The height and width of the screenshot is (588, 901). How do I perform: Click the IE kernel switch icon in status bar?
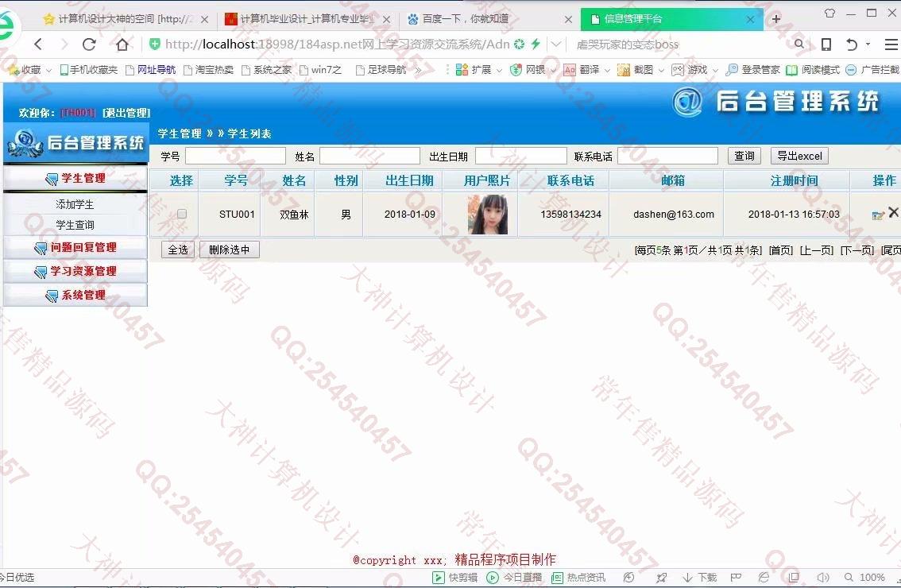click(764, 577)
